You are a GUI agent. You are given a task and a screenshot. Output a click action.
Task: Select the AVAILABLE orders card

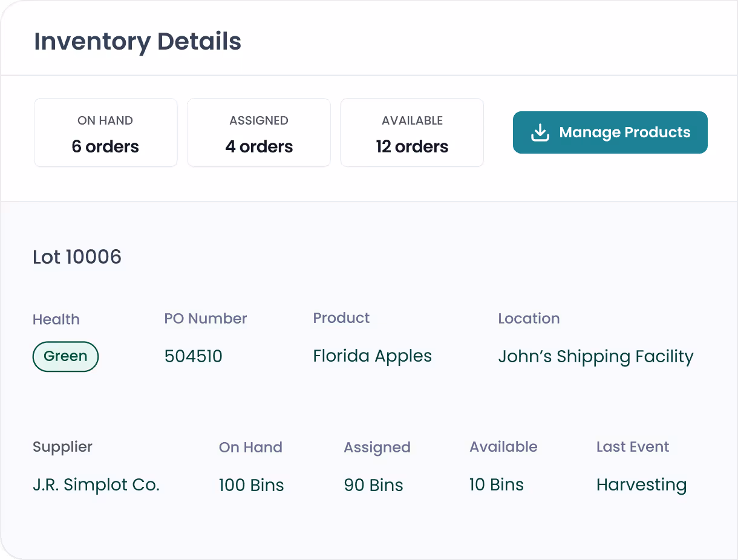[x=412, y=132]
